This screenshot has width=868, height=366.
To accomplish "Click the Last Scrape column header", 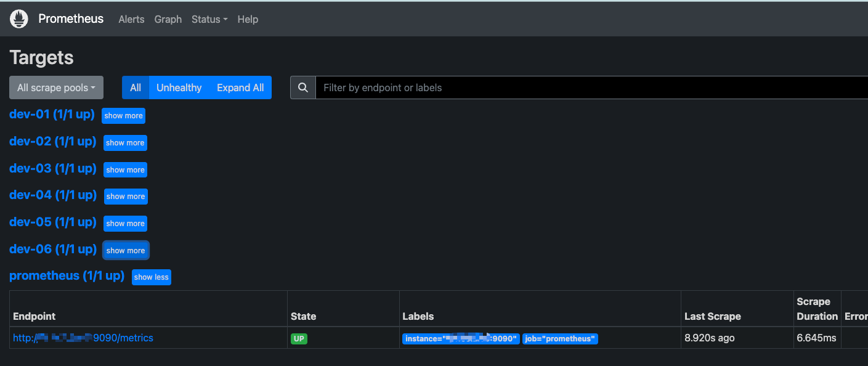I will [713, 316].
